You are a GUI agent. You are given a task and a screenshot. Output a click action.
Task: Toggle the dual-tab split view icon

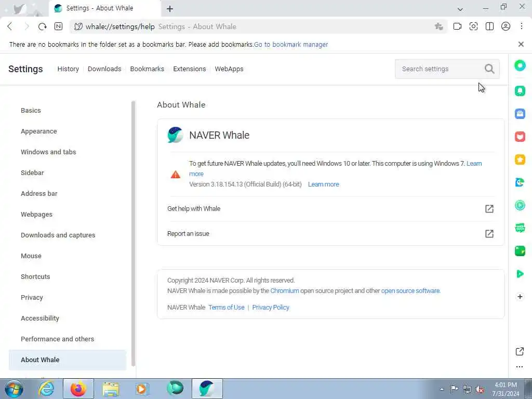coord(489,26)
